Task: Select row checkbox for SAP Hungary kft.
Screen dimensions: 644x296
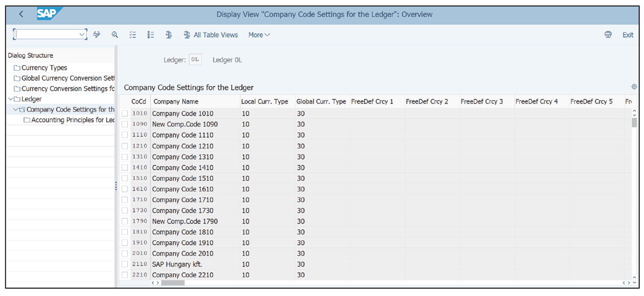Action: (x=125, y=264)
